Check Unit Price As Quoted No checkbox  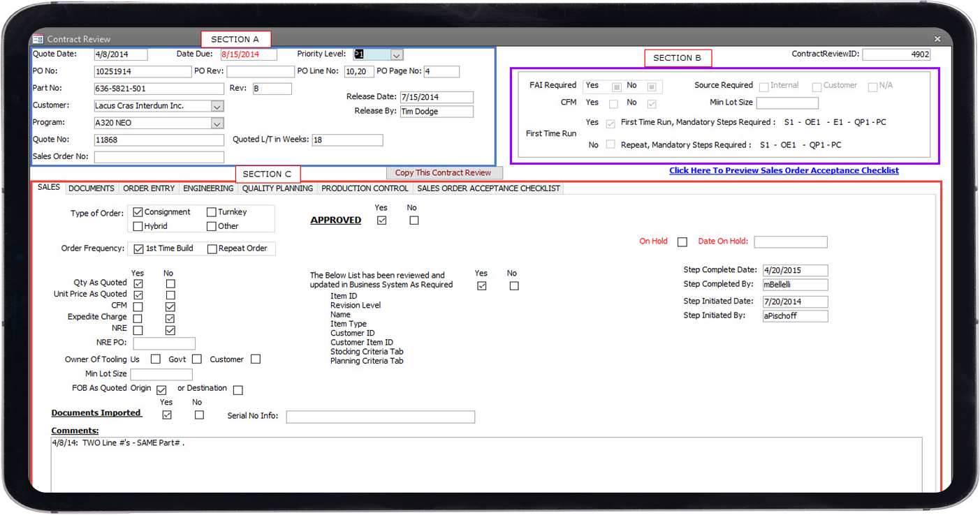(x=170, y=295)
